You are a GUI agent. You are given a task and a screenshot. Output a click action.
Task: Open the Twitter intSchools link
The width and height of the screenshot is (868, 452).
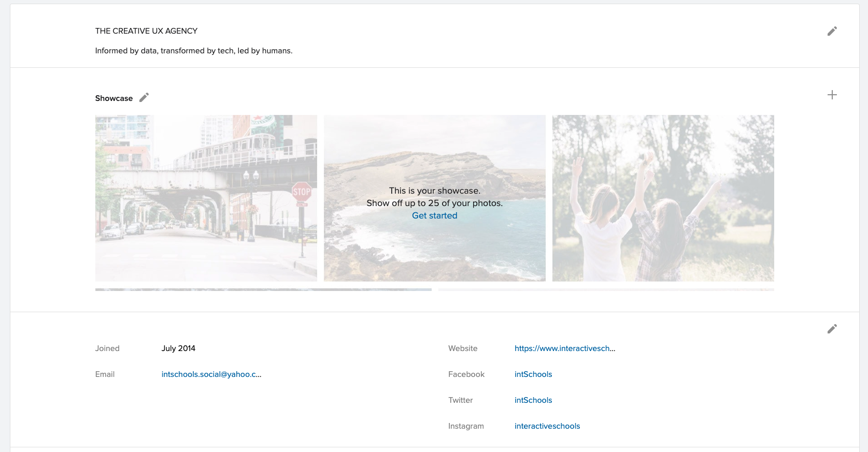tap(533, 400)
